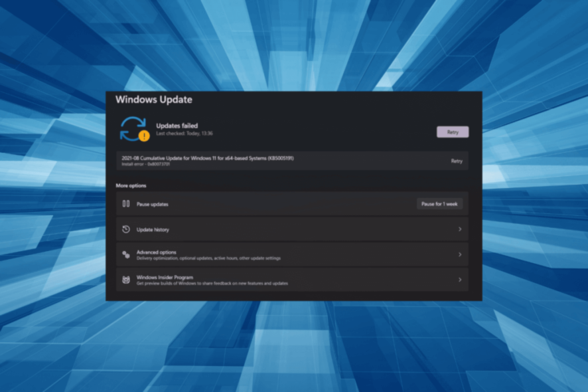Expand Update history chevron
The height and width of the screenshot is (392, 588).
(460, 229)
